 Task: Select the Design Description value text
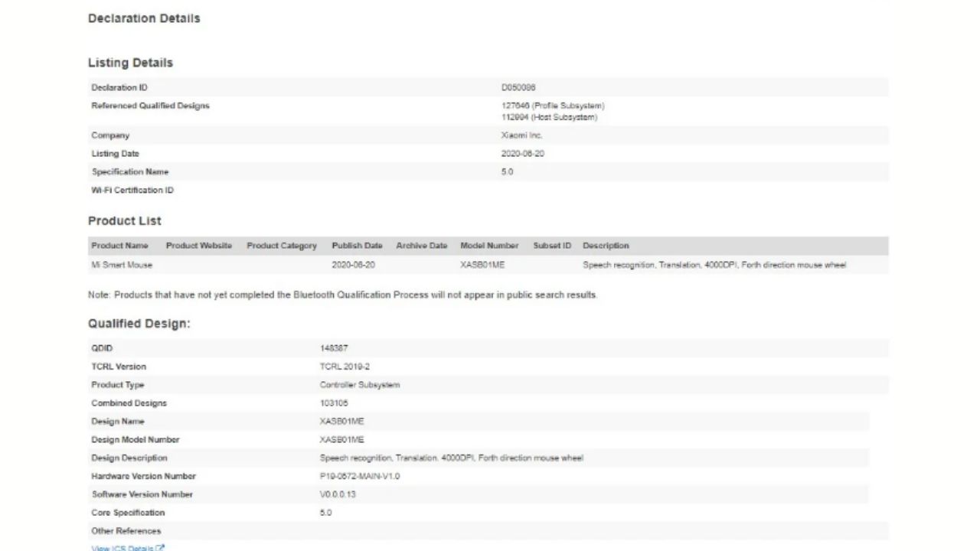[452, 458]
